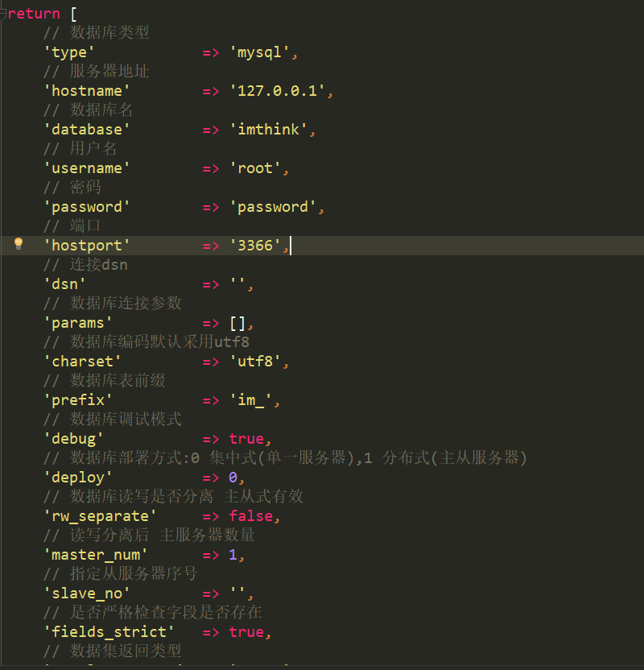Click the 'mysql' type value
This screenshot has height=670, width=644.
coord(259,52)
